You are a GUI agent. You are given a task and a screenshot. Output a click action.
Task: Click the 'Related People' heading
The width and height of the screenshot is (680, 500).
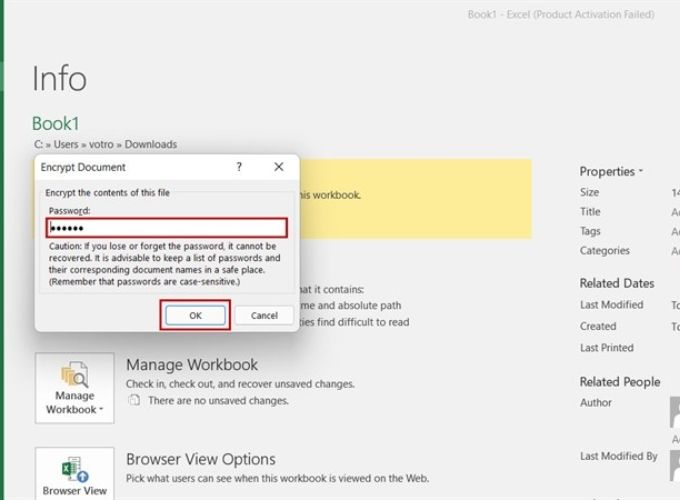coord(620,382)
